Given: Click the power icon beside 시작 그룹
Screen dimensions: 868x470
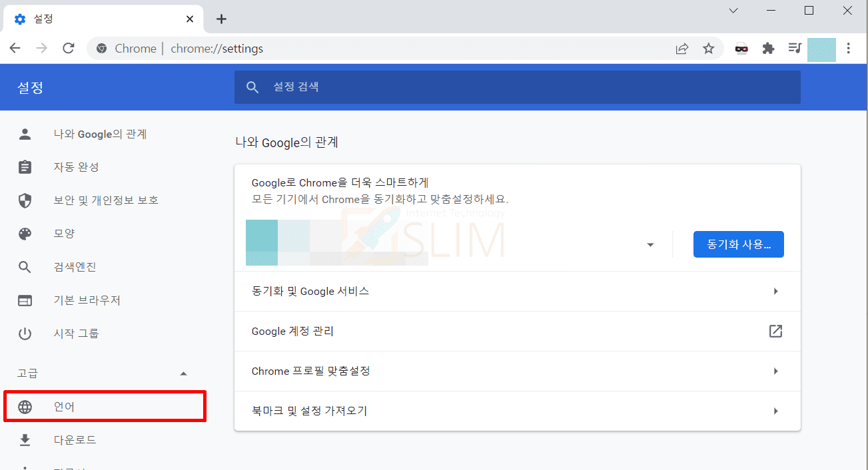Looking at the screenshot, I should point(25,334).
